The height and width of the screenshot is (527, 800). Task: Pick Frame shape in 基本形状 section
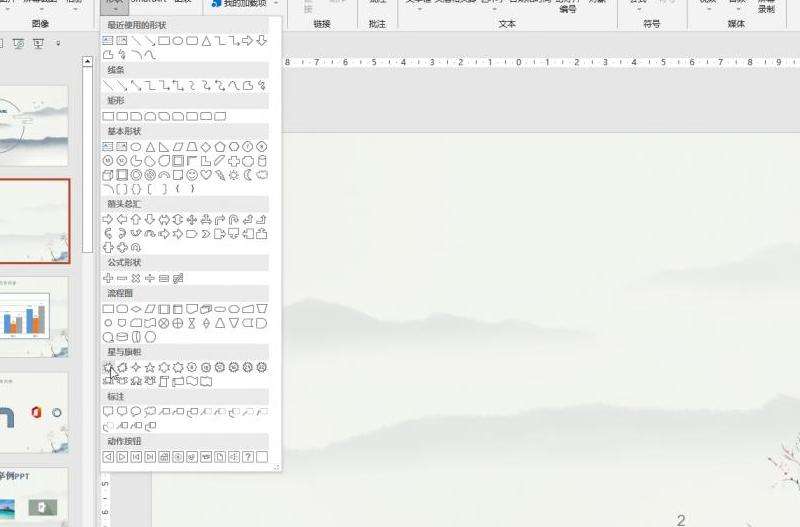pyautogui.click(x=178, y=161)
